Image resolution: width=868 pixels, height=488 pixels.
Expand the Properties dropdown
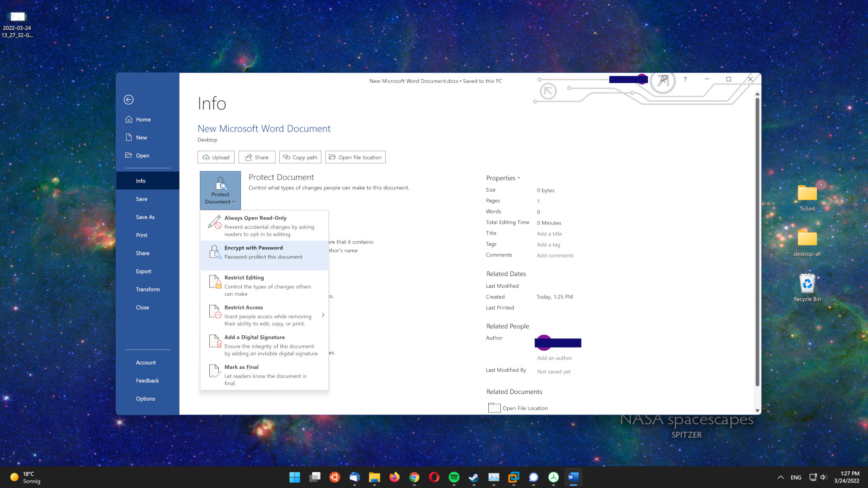click(503, 178)
